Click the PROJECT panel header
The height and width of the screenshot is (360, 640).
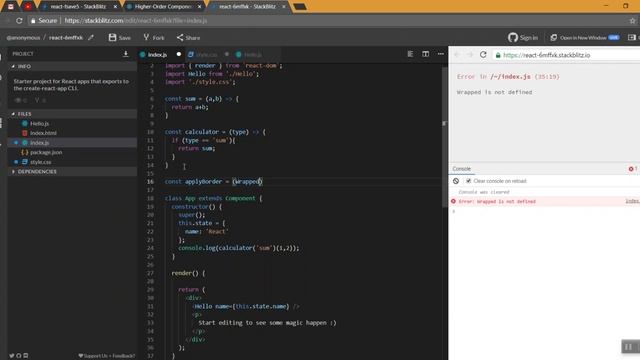click(x=23, y=54)
